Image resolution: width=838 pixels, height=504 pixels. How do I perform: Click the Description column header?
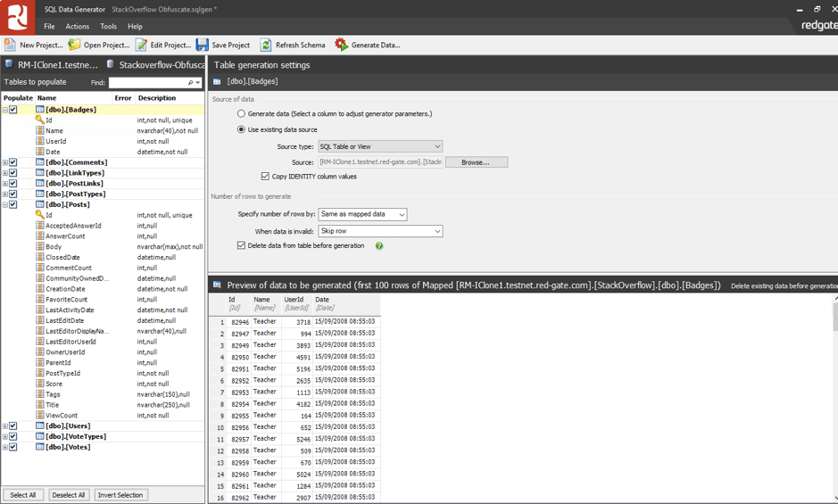point(170,98)
